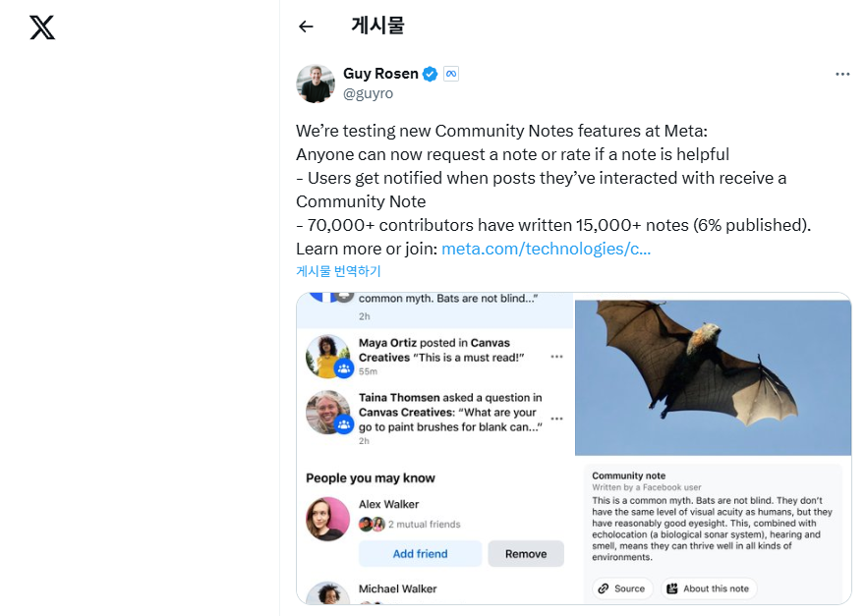
Task: Click the About this note button
Action: pyautogui.click(x=710, y=588)
